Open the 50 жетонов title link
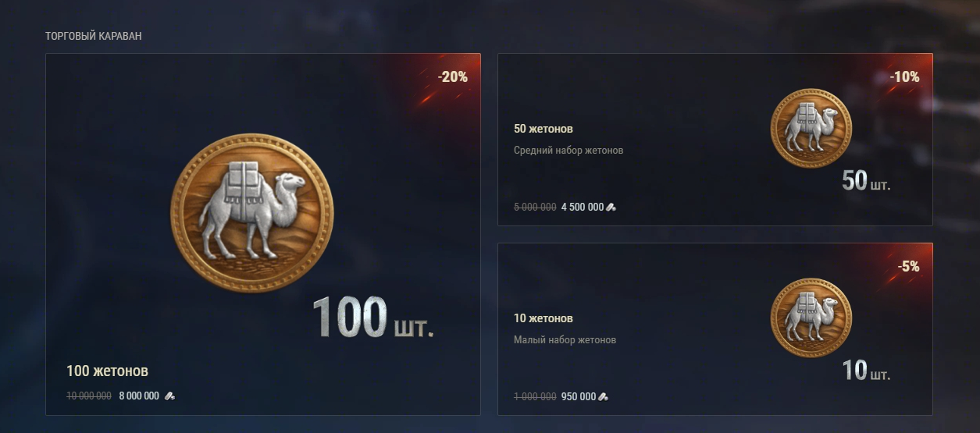Viewport: 980px width, 433px height. tap(543, 129)
